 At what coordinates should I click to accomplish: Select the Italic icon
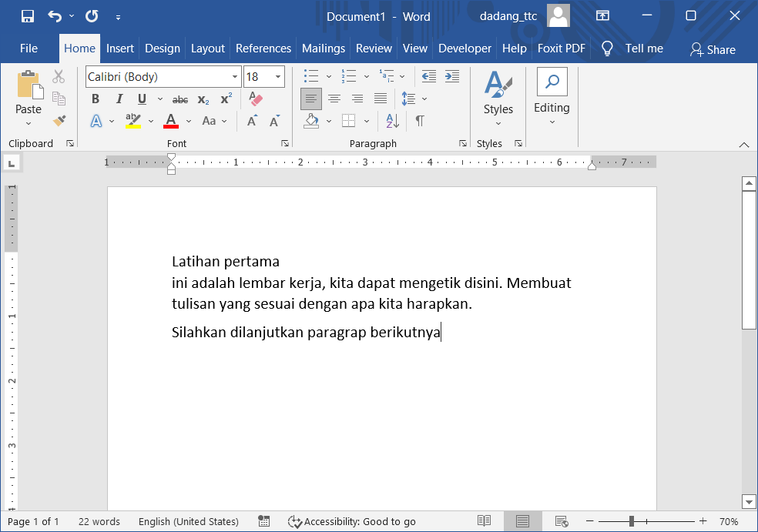(x=118, y=99)
